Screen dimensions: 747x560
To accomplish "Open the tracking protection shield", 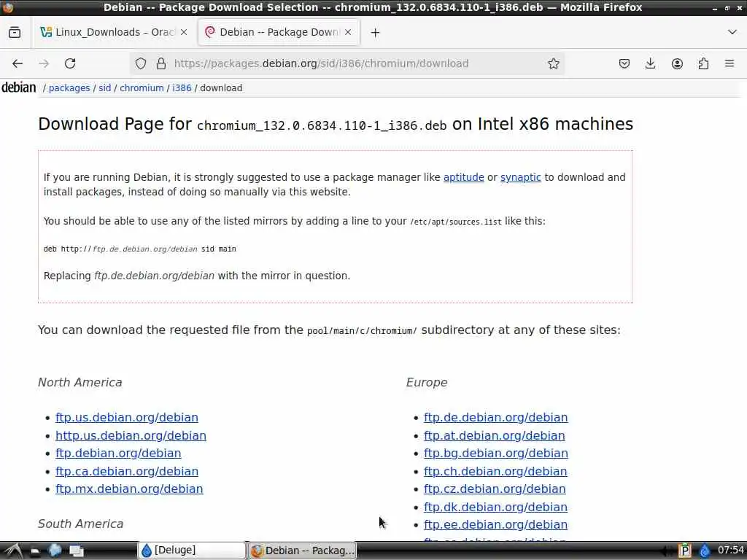I will pos(141,63).
